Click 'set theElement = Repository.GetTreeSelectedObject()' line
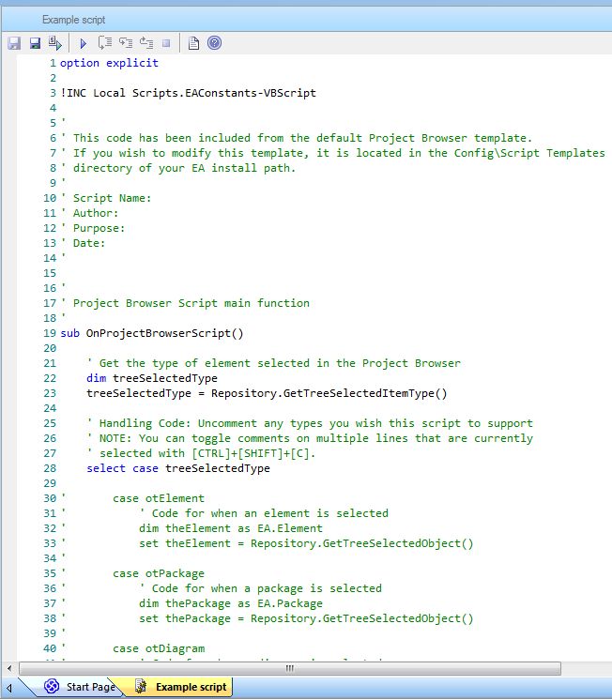The width and height of the screenshot is (612, 700). [x=306, y=543]
